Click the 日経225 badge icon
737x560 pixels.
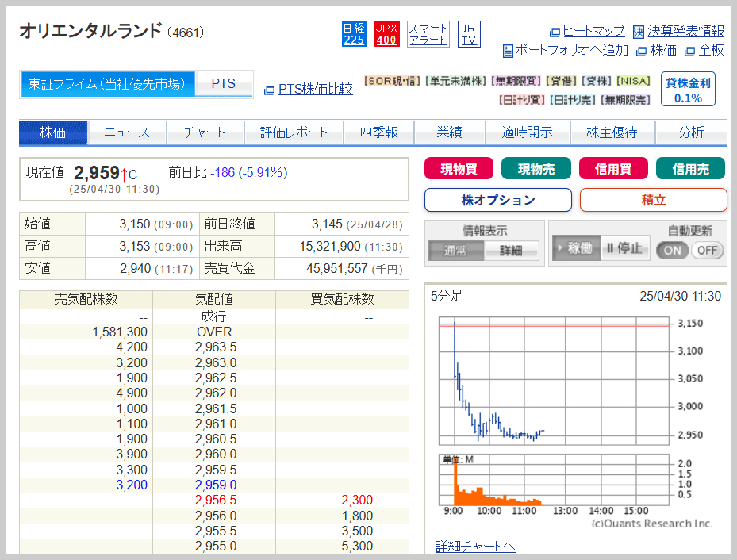point(354,34)
